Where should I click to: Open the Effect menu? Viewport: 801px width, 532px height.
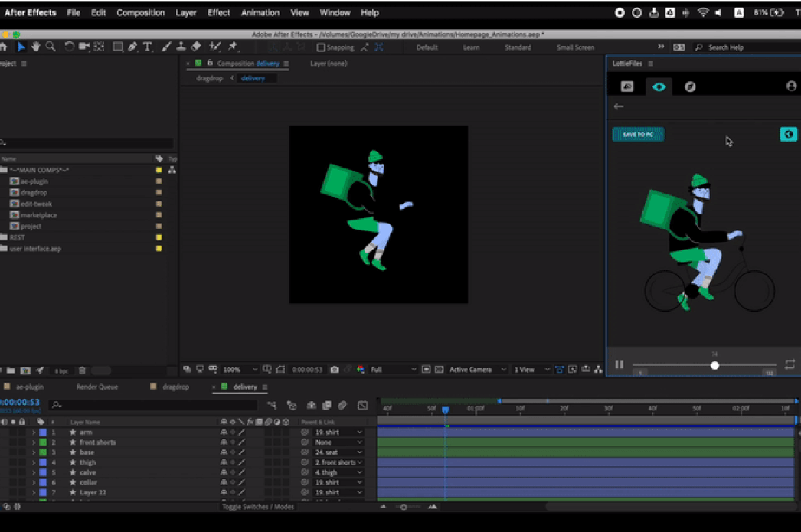[x=219, y=13]
